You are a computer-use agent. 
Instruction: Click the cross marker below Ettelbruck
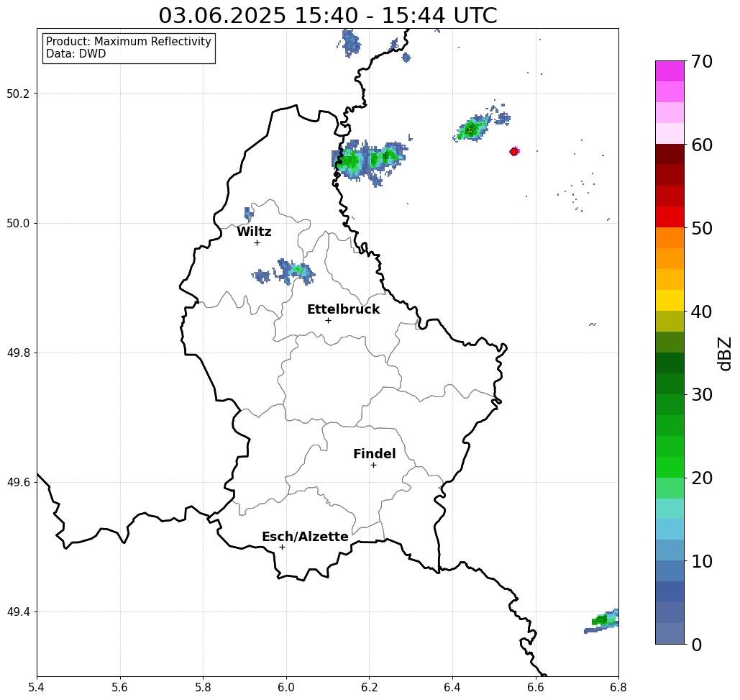329,320
